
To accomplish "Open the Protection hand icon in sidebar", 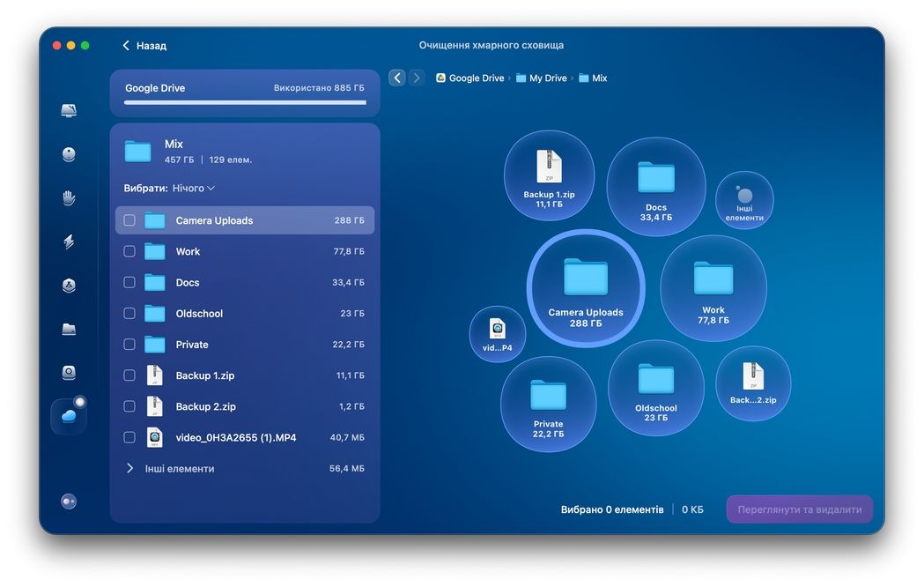I will point(69,197).
